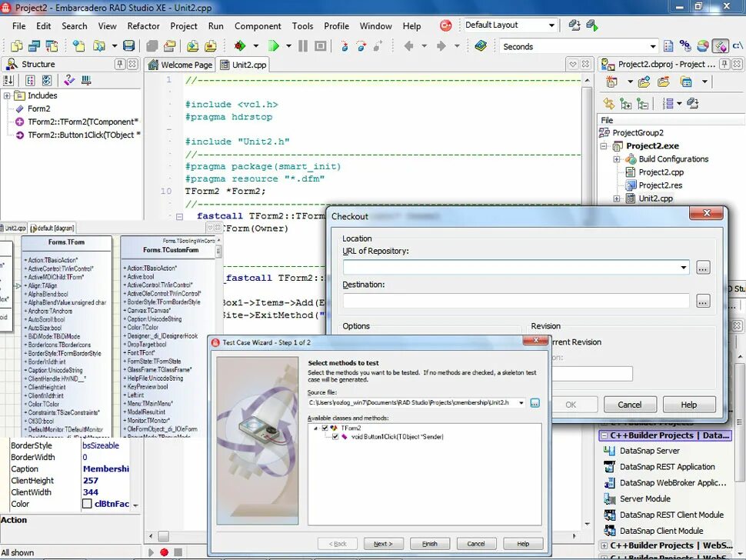This screenshot has width=746, height=560.
Task: Click the Destination input field
Action: pos(516,301)
